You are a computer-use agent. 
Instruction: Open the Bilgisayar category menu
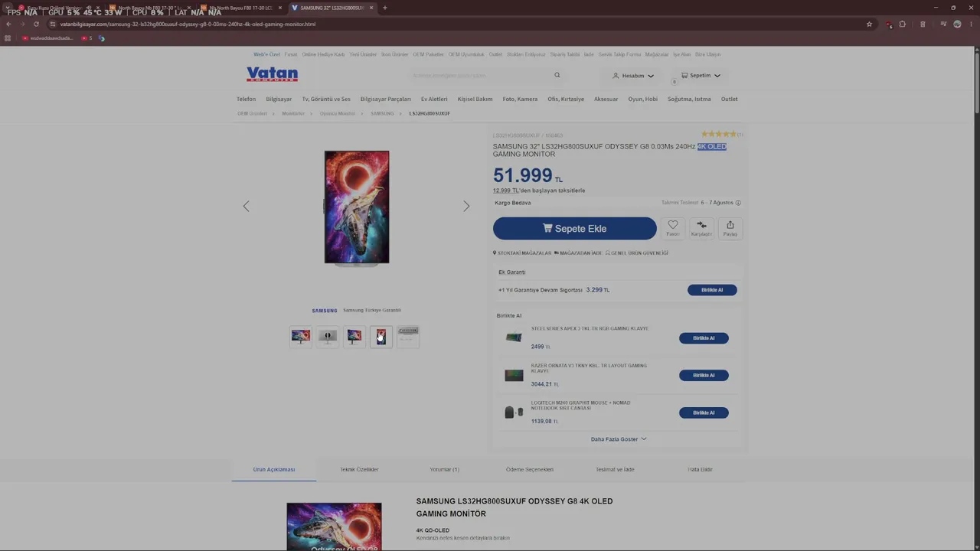(279, 99)
